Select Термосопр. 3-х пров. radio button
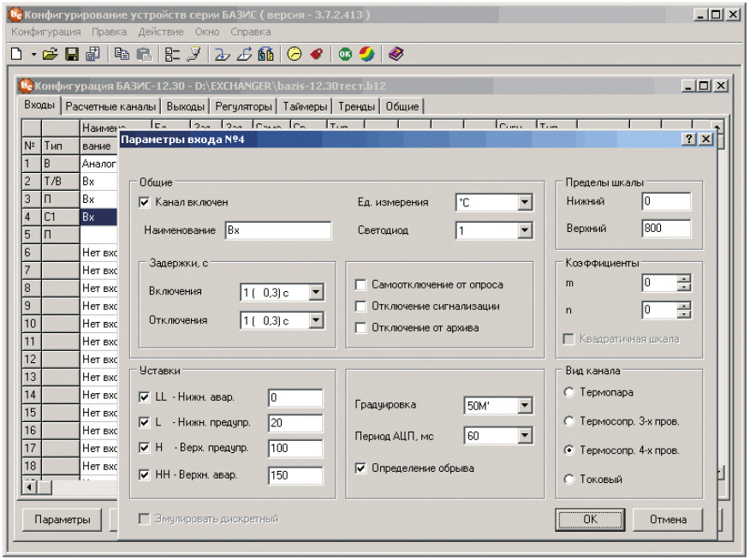 [x=568, y=421]
